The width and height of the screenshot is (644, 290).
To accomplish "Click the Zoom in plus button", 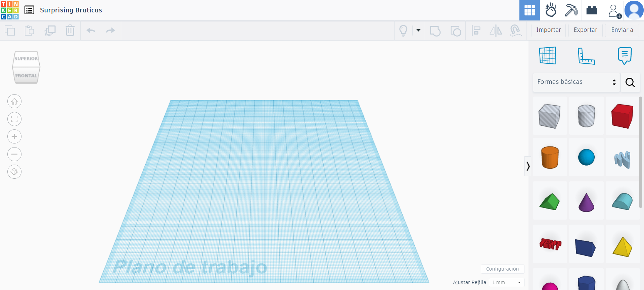I will [x=14, y=136].
